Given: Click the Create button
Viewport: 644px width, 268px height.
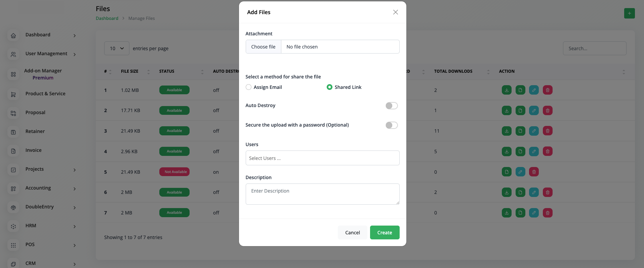Looking at the screenshot, I should point(385,233).
